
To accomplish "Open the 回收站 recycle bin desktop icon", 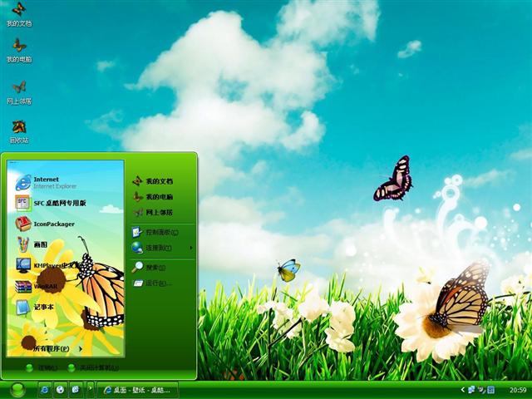I will tap(19, 131).
